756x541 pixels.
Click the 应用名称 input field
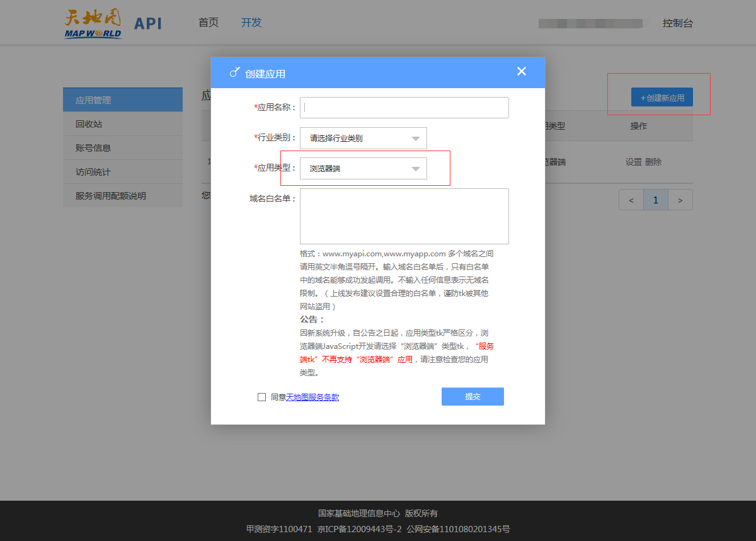(x=404, y=107)
